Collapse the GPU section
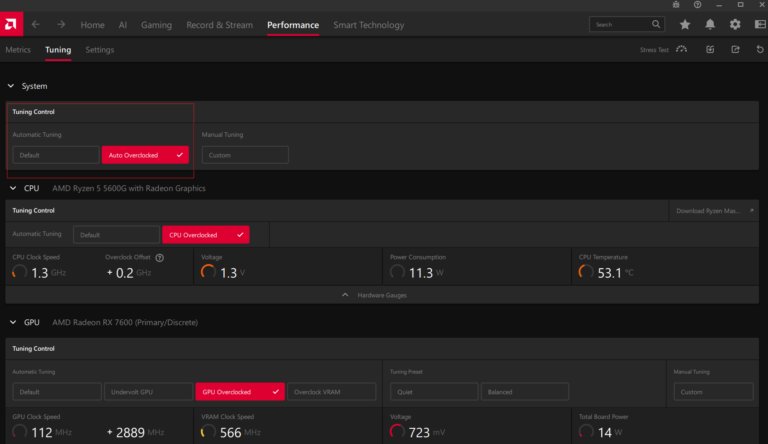Viewport: 768px width, 444px height. [x=13, y=322]
